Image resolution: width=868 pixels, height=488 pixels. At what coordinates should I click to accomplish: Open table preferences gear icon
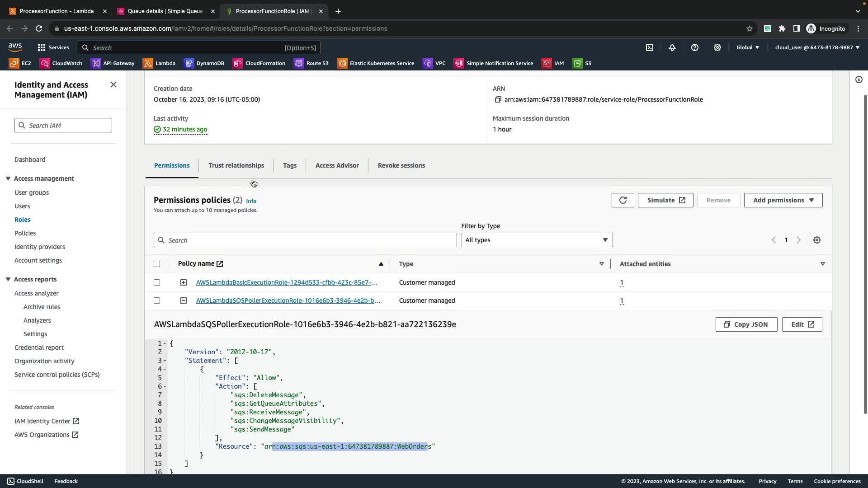pos(816,240)
